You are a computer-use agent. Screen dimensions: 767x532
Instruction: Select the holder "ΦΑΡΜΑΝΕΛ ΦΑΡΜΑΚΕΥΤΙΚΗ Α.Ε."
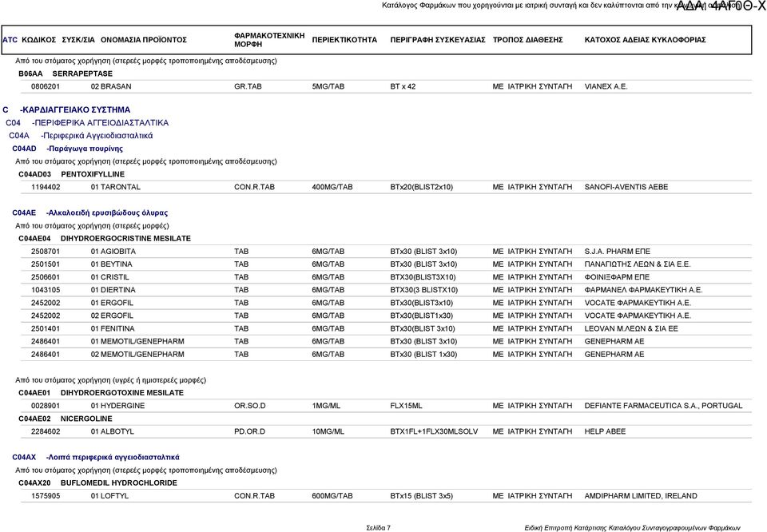[x=643, y=290]
